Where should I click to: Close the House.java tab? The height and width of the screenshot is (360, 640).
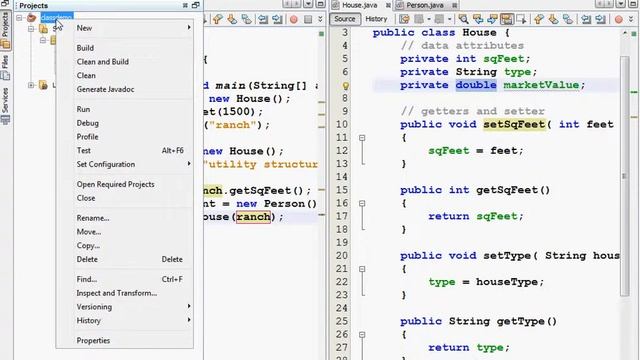[x=388, y=5]
